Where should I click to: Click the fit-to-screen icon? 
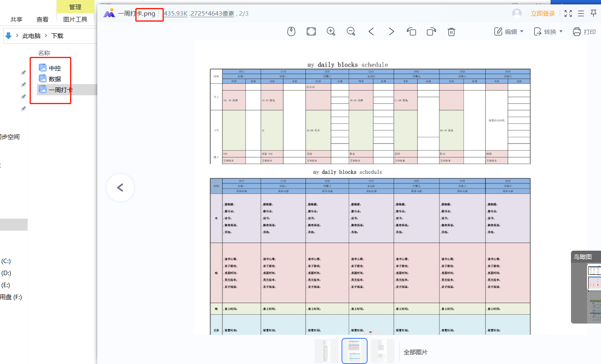[311, 31]
